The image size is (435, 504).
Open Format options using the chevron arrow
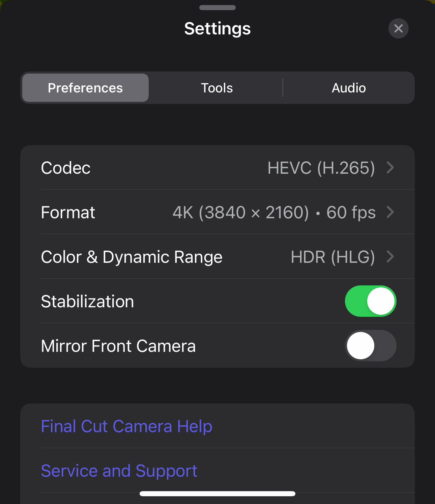[x=390, y=212]
